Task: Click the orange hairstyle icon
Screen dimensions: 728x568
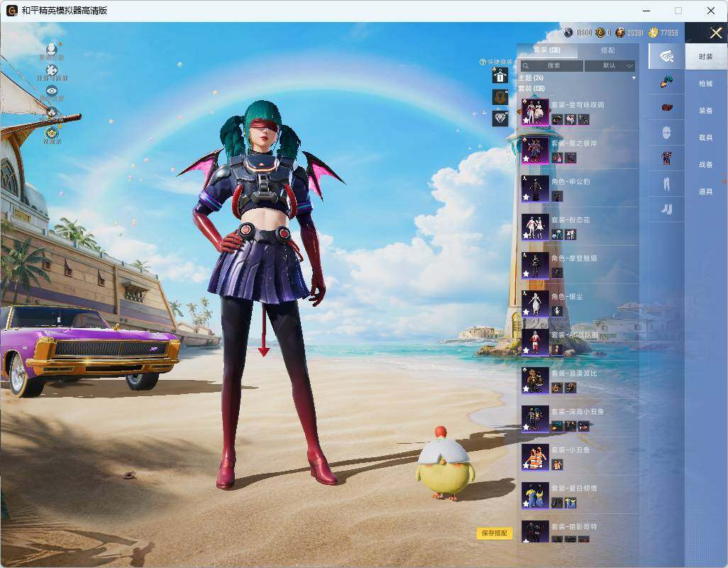Action: tap(500, 97)
